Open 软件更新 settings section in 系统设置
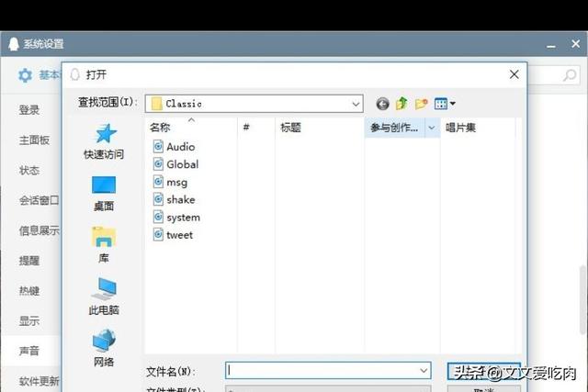Screen dimensions: 588x392 39,382
